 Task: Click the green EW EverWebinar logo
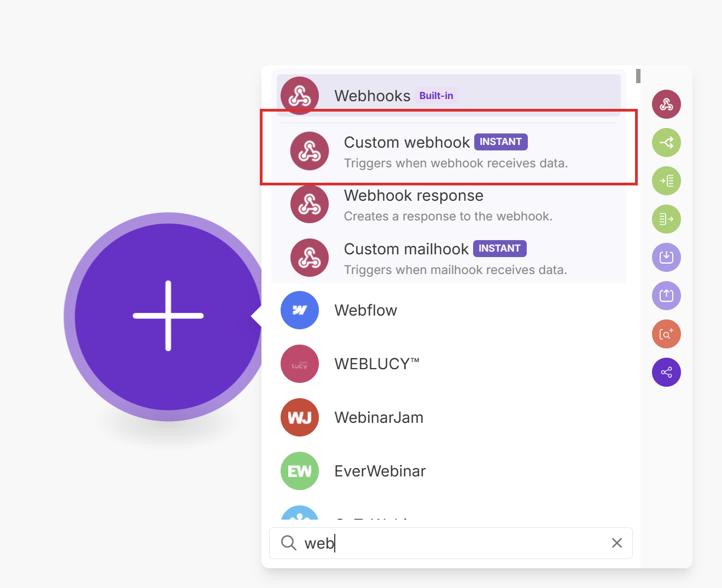click(x=300, y=471)
